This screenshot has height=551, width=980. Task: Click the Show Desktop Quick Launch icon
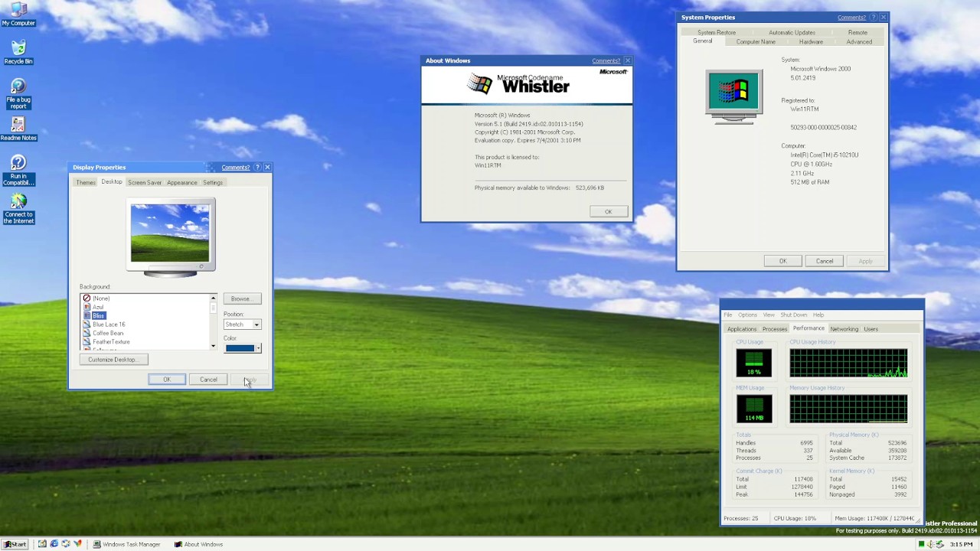pos(42,544)
